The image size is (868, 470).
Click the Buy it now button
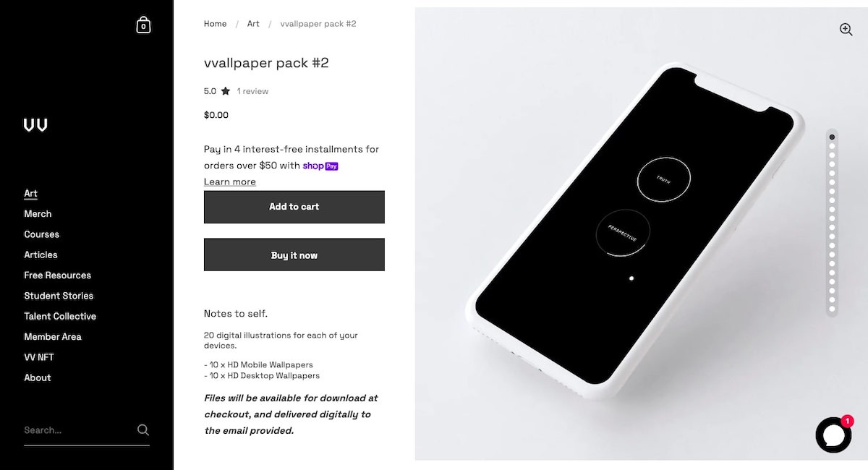click(294, 255)
